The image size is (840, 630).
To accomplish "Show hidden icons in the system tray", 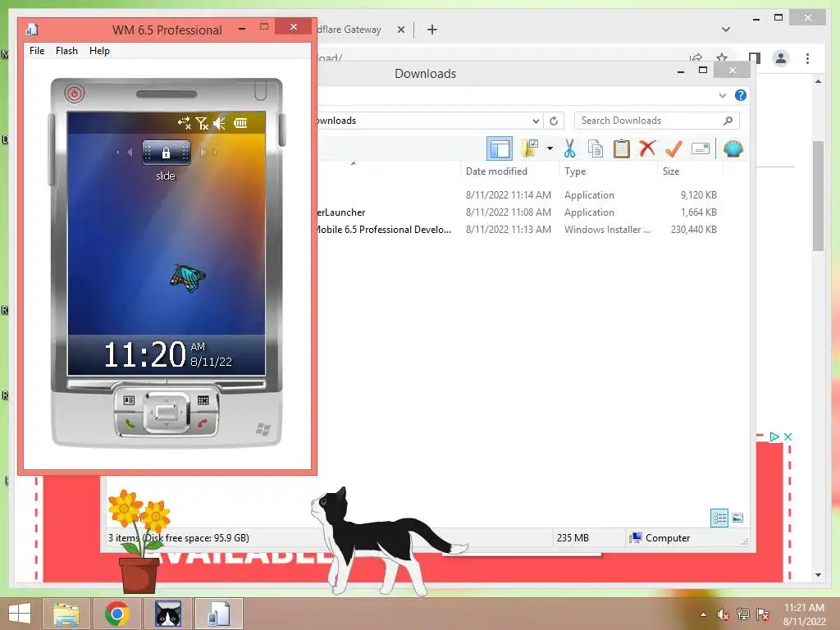I will [x=703, y=614].
